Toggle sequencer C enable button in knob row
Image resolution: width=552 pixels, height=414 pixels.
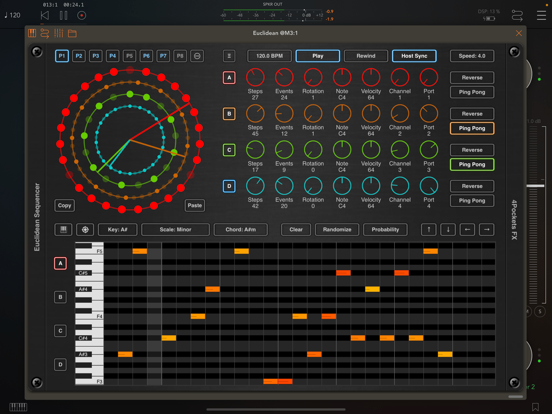(x=229, y=150)
